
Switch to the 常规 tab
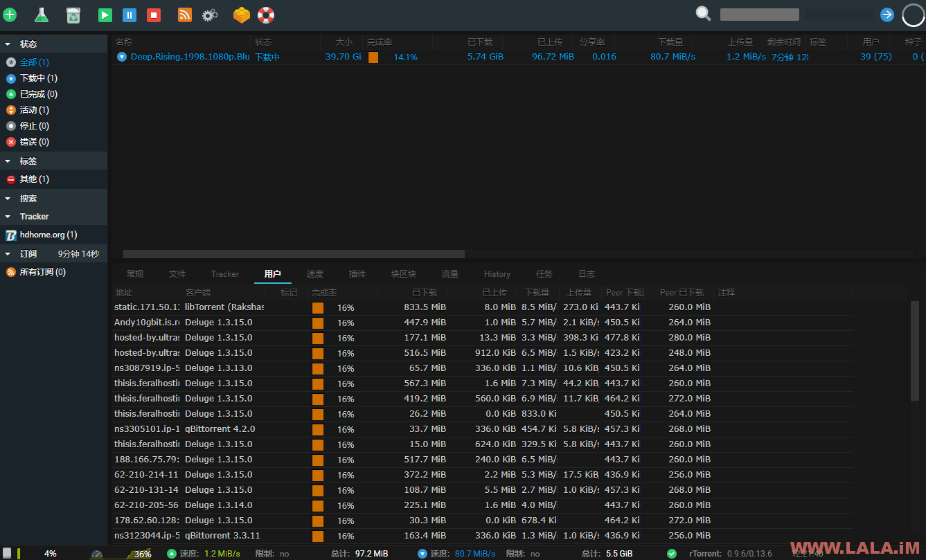click(135, 274)
